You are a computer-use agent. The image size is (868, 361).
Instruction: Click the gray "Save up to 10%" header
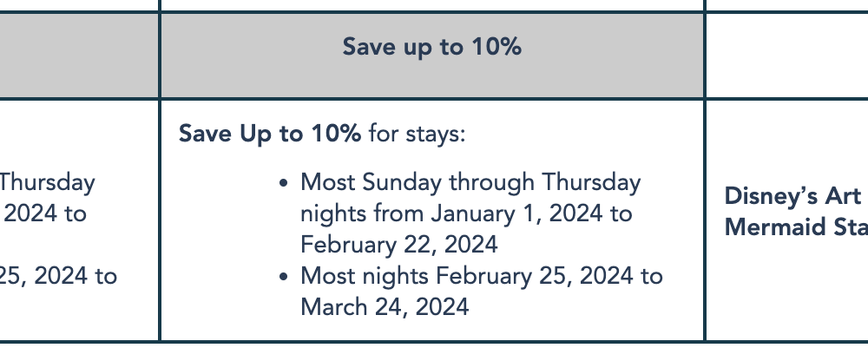[431, 56]
